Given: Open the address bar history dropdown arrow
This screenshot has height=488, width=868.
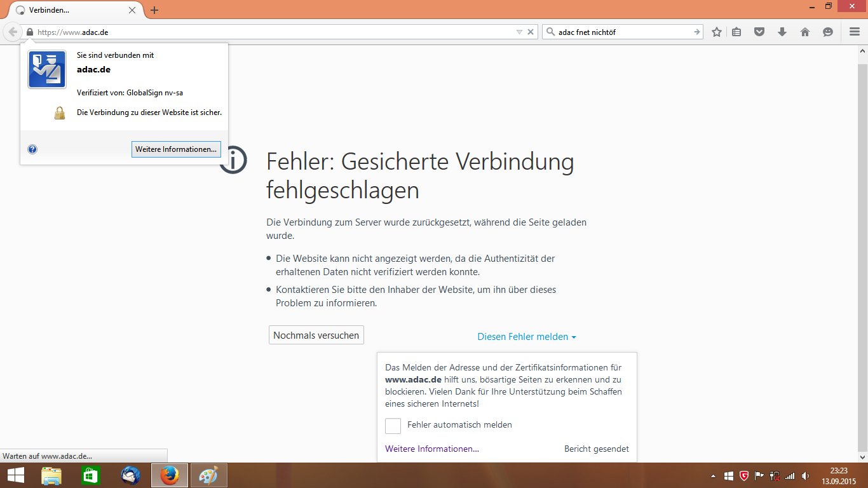Looking at the screenshot, I should [519, 32].
